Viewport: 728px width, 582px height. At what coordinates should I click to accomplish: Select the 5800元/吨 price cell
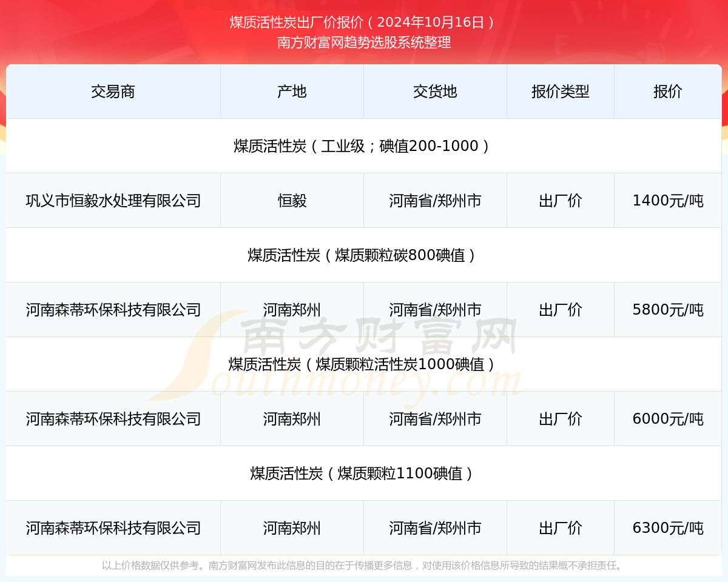[668, 310]
